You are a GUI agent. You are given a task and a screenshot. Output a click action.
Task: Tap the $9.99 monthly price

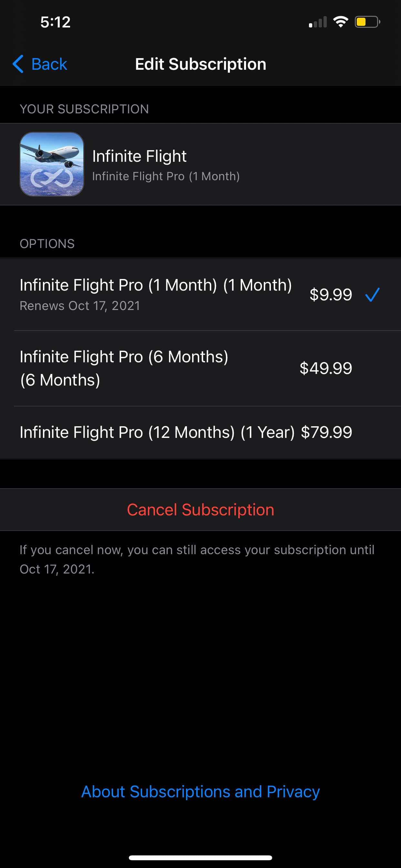point(331,295)
